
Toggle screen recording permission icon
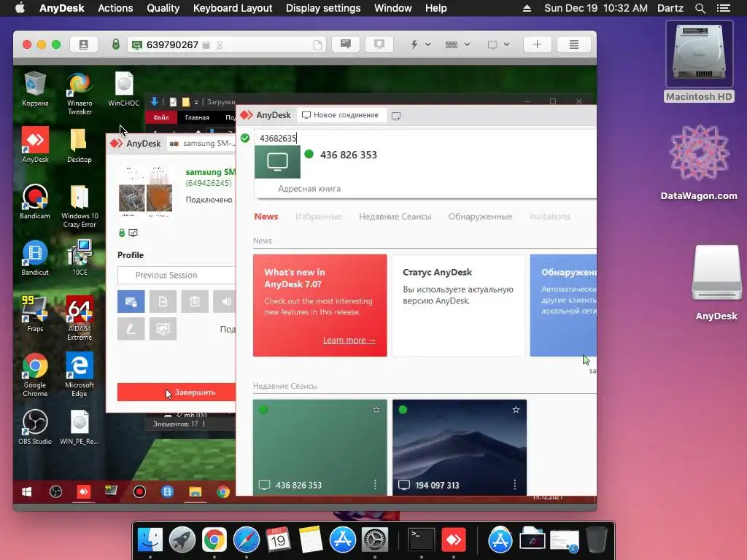(x=163, y=329)
